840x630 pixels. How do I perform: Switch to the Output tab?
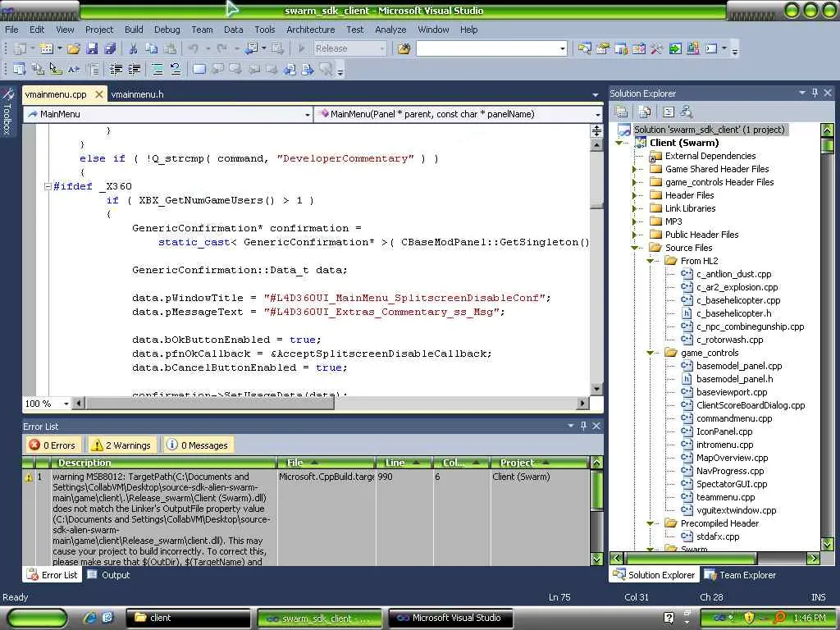click(x=109, y=575)
